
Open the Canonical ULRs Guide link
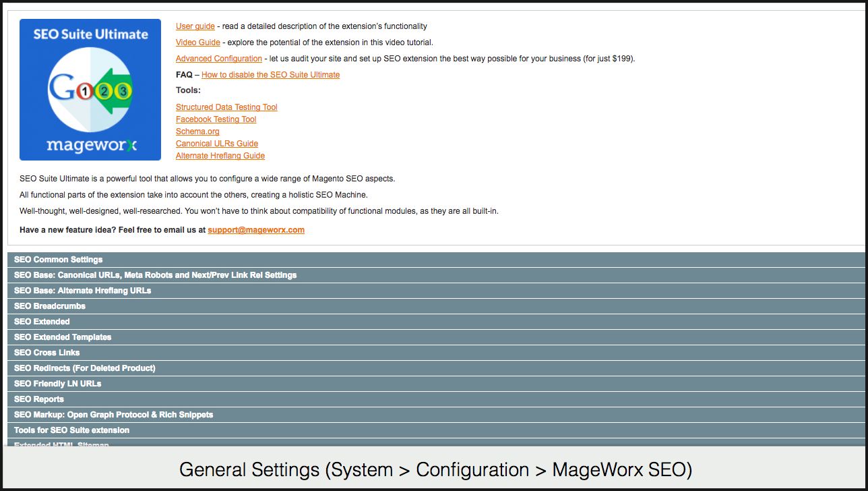[x=217, y=144]
